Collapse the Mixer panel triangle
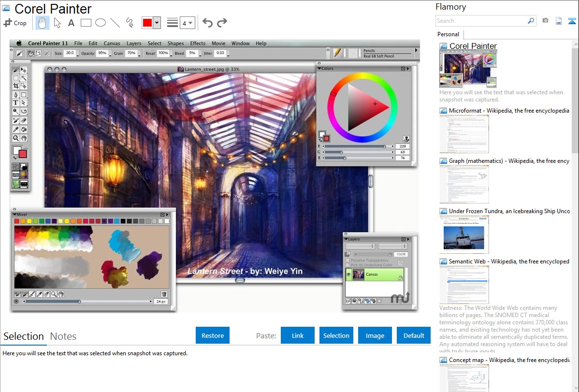 coord(14,214)
